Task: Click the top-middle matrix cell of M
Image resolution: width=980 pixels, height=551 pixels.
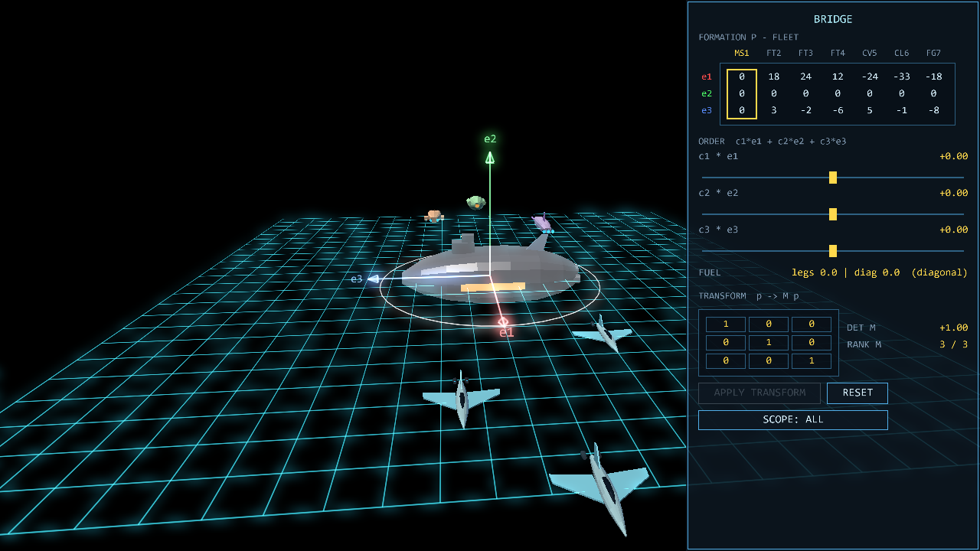Action: click(769, 324)
